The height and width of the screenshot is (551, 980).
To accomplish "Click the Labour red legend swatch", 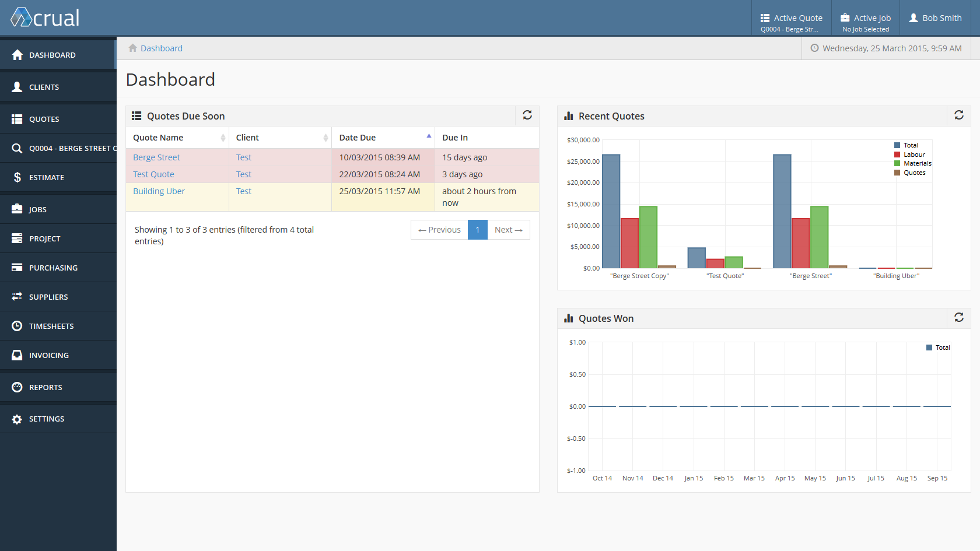I will pos(897,155).
